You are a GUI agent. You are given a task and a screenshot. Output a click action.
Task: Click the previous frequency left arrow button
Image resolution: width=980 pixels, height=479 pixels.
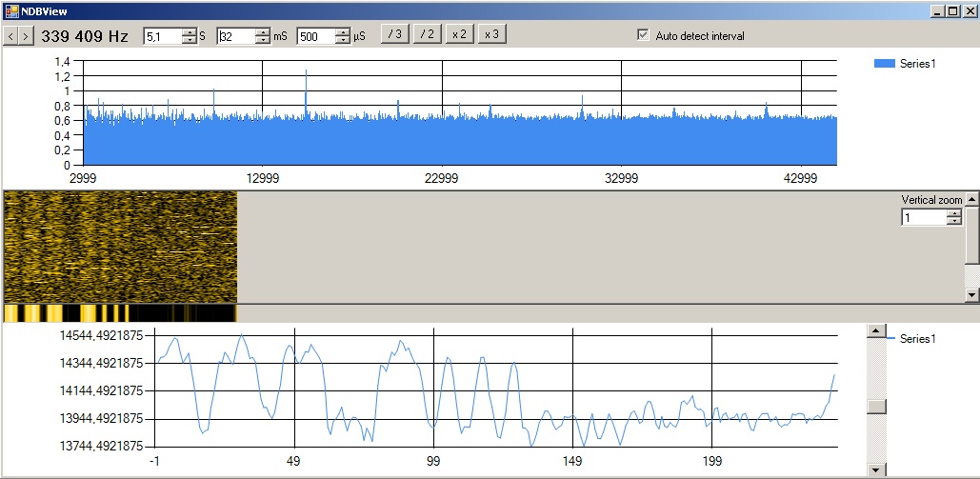pos(10,36)
